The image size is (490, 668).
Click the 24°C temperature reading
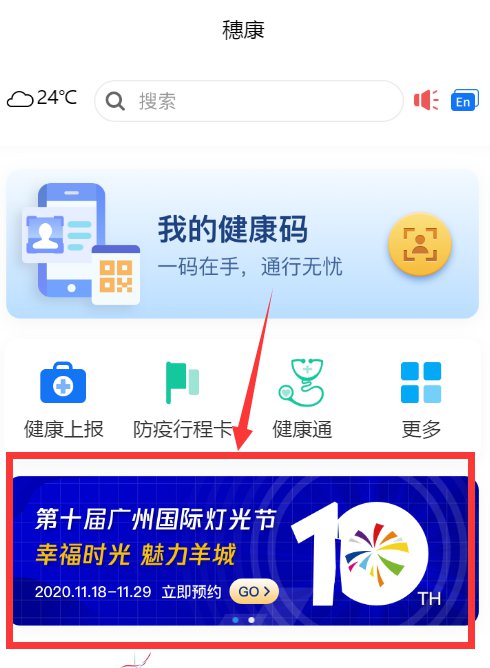57,98
